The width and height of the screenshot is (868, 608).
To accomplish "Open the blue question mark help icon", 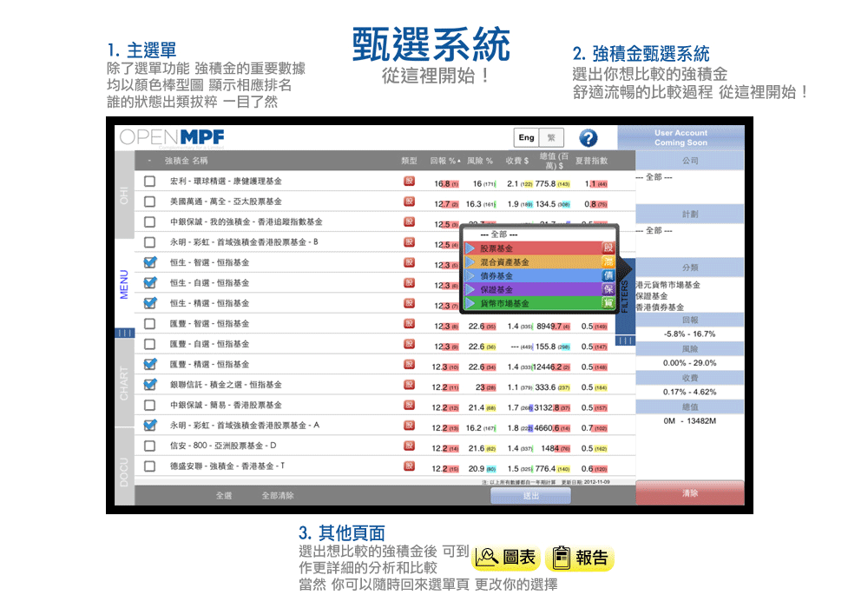I will (x=589, y=138).
